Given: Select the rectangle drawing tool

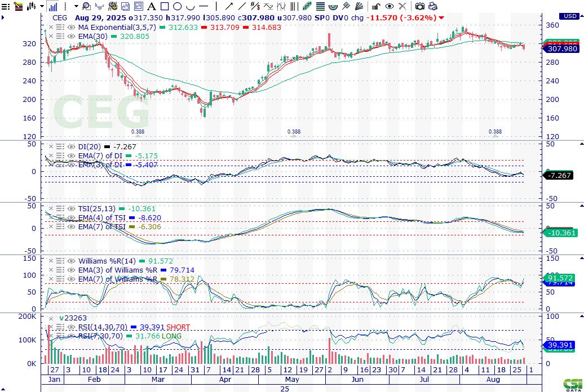Looking at the screenshot, I should pyautogui.click(x=164, y=7).
